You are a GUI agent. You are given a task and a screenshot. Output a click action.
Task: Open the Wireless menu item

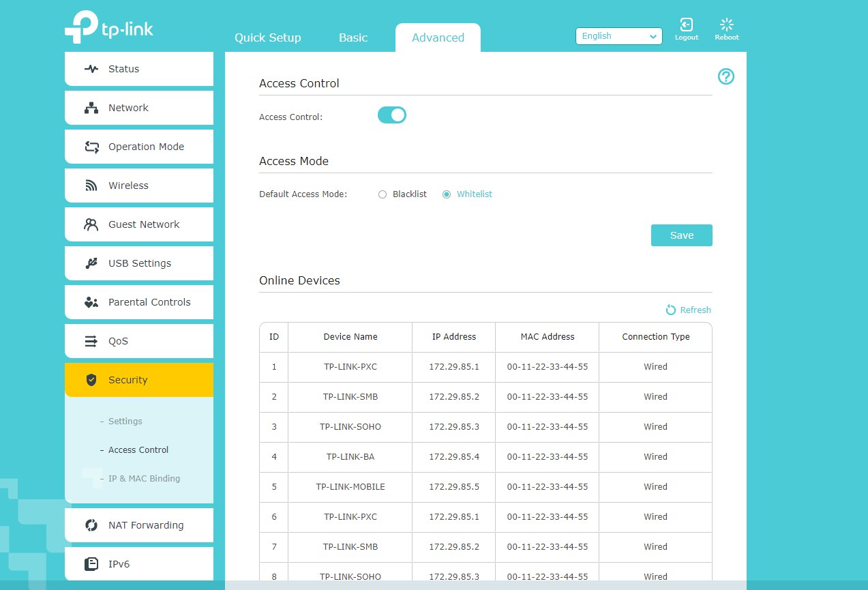point(139,186)
